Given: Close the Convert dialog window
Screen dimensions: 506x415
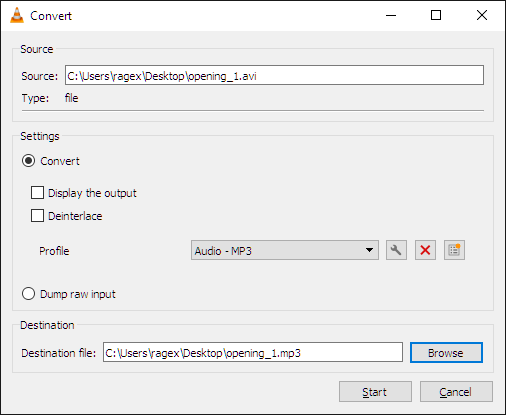Looking at the screenshot, I should tap(482, 15).
